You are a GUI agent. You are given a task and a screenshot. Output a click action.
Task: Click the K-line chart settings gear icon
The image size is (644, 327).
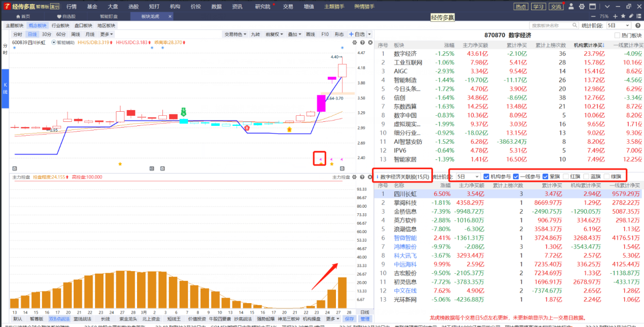(354, 43)
